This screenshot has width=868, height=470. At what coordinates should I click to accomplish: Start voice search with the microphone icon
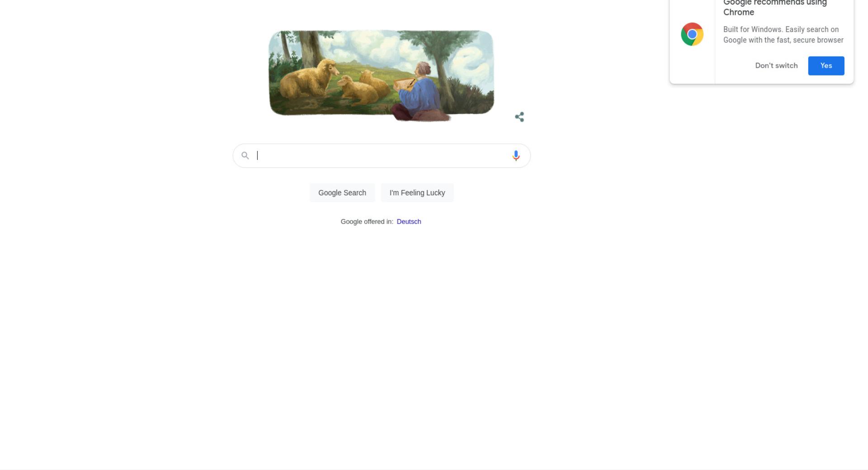tap(516, 156)
